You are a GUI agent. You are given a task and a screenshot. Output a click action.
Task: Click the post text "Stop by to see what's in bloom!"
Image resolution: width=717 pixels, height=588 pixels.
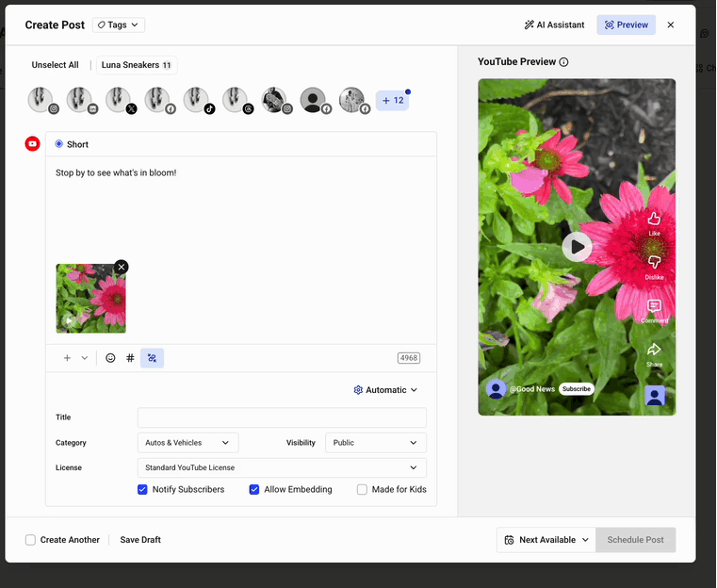(116, 172)
